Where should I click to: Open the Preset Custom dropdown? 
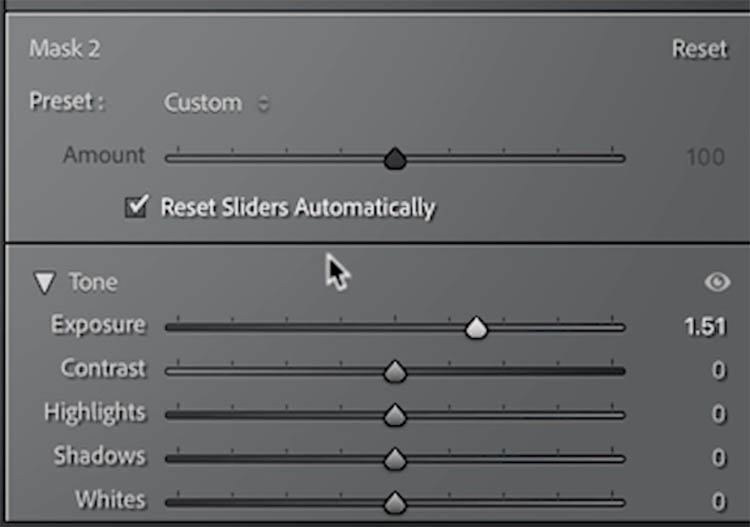coord(217,103)
